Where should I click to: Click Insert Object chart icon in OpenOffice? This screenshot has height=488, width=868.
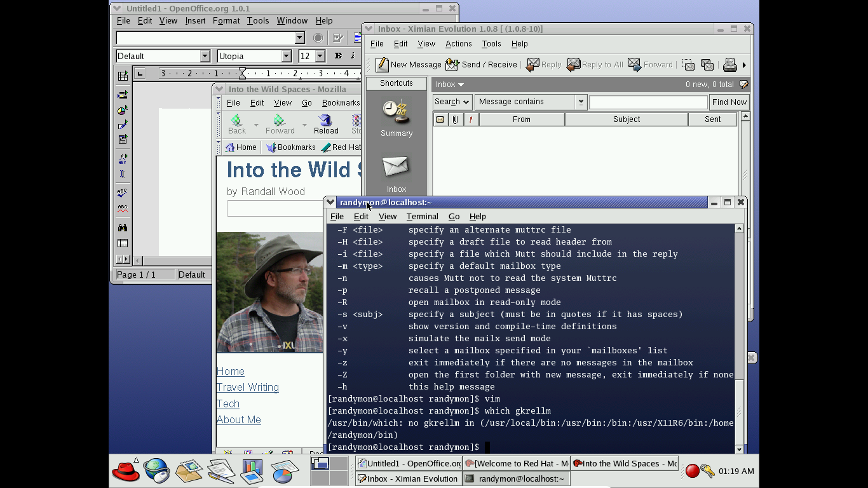pyautogui.click(x=123, y=111)
